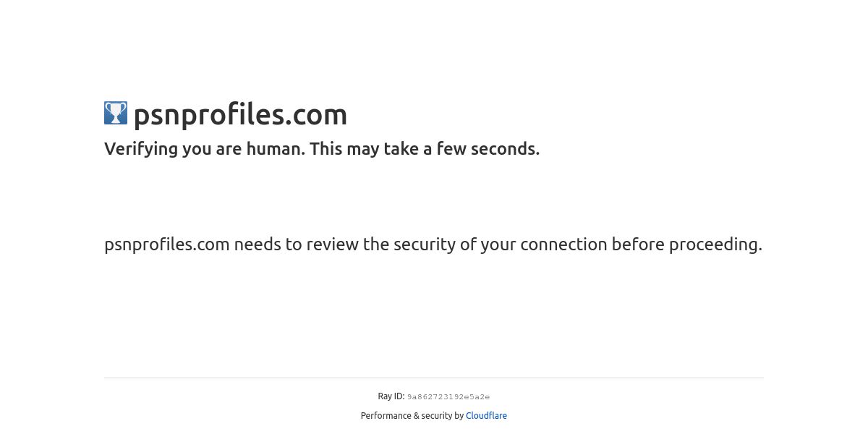Click the horizontal divider above Ray ID
The width and height of the screenshot is (868, 434).
click(434, 378)
